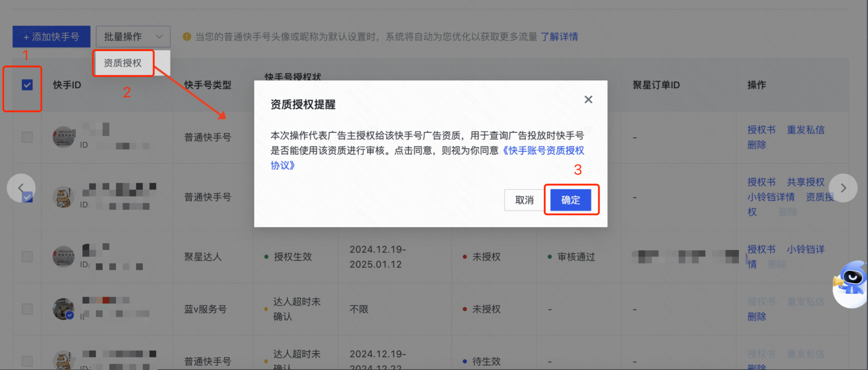Click the 2024.12.19-2025.01.12 date cell

pyautogui.click(x=378, y=257)
